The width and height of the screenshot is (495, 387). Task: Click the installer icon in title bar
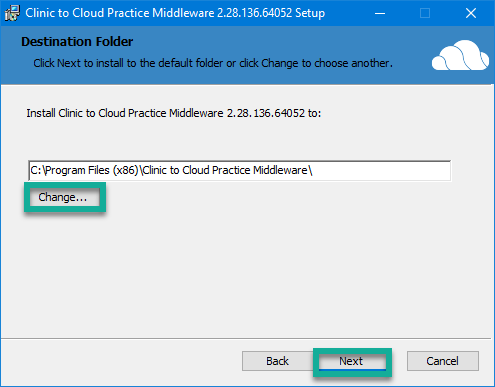coord(12,13)
